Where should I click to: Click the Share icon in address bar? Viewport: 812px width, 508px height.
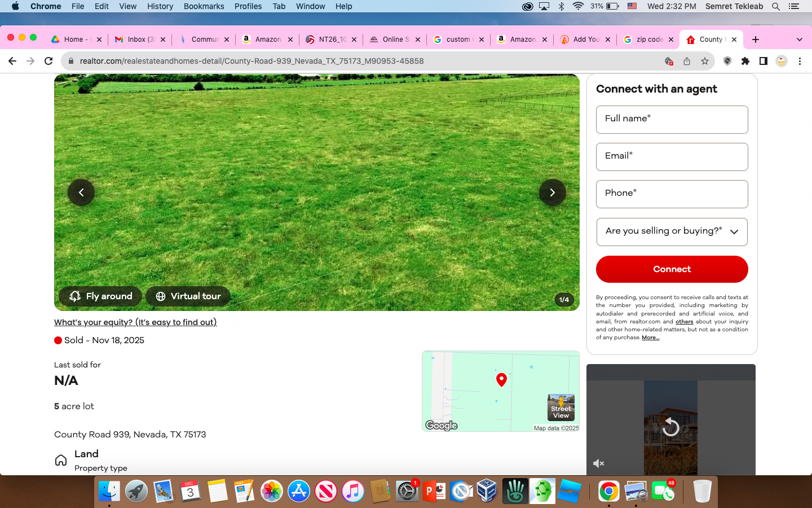click(687, 61)
